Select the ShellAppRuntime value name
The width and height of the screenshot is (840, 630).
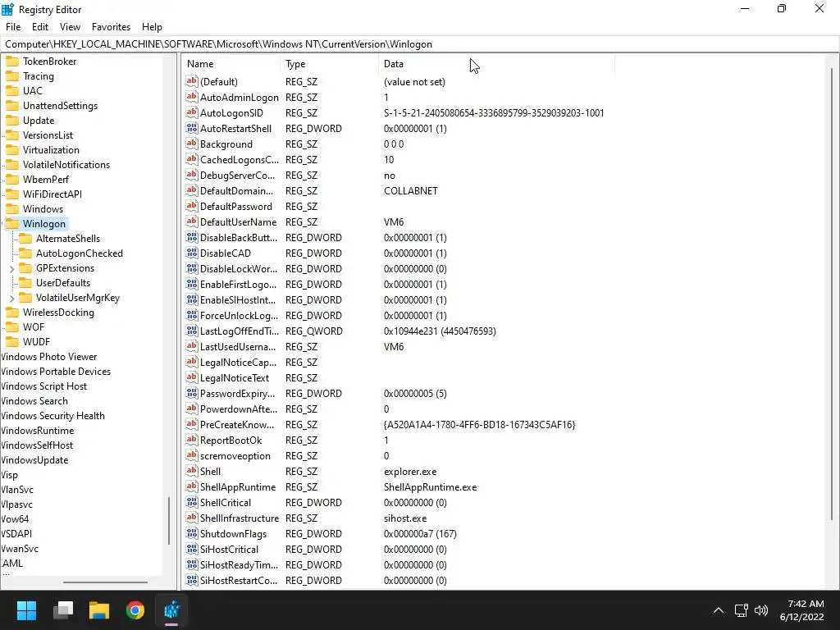(x=238, y=487)
